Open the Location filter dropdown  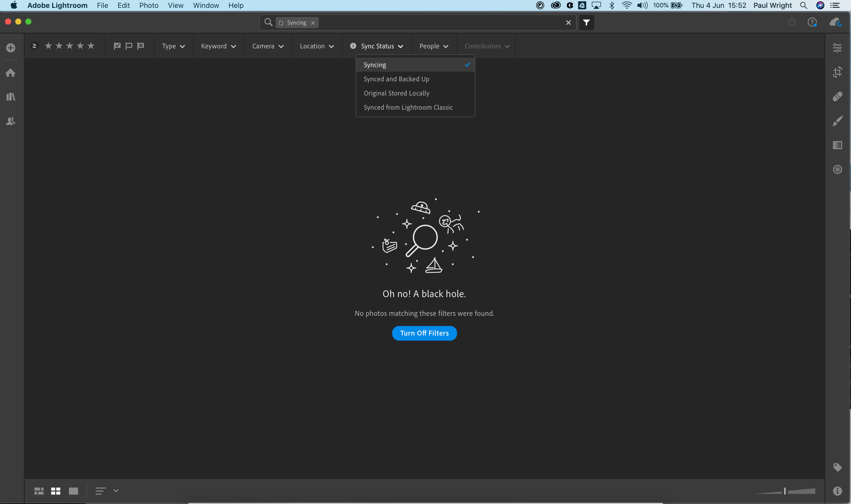(x=316, y=46)
